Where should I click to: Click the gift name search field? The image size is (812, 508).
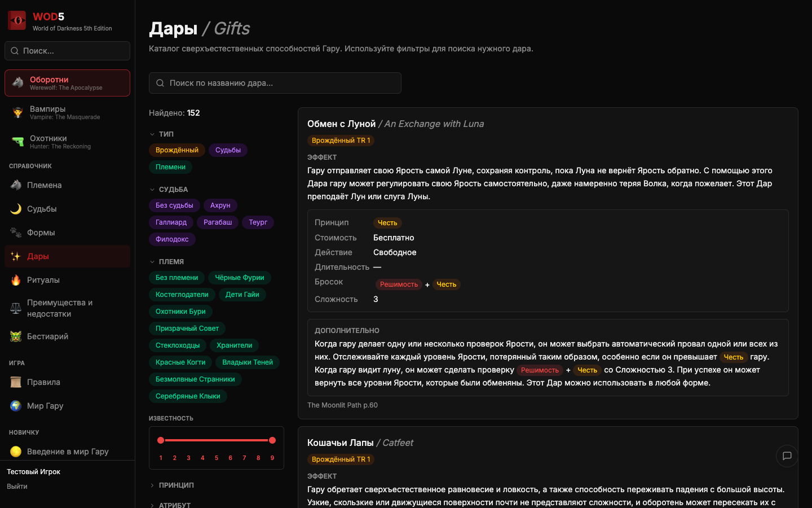point(275,83)
